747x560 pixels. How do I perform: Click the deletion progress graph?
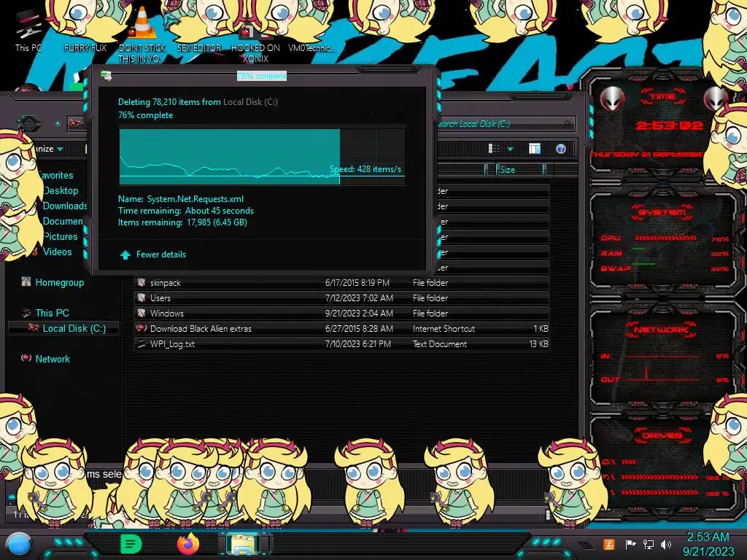pos(262,157)
